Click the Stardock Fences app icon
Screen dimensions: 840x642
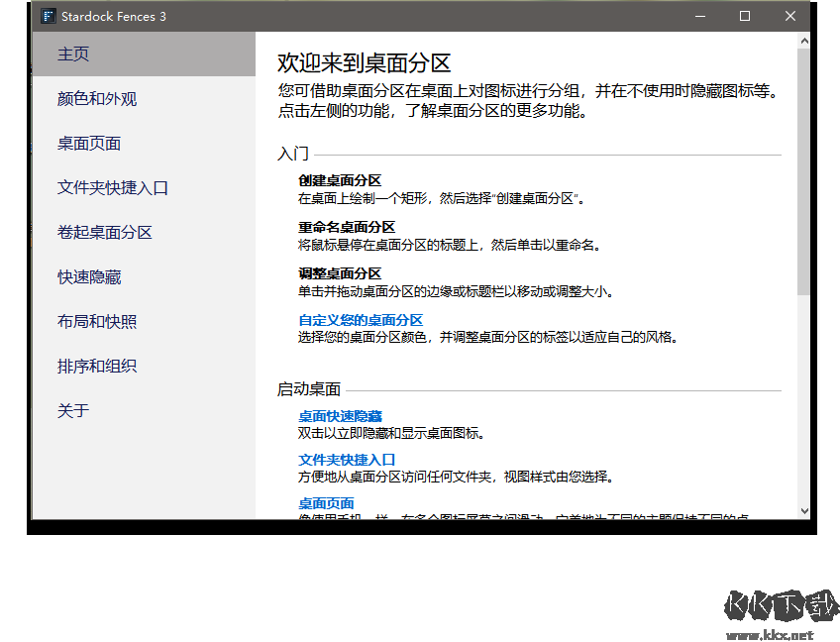[47, 16]
